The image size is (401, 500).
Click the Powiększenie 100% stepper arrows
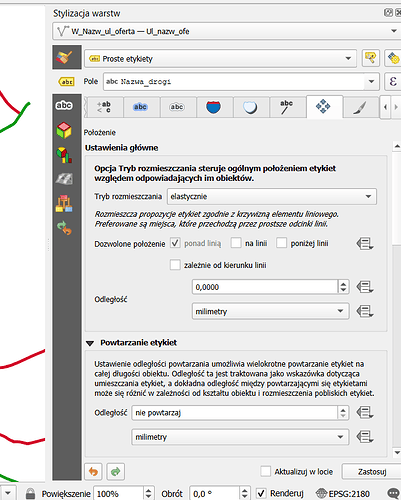click(149, 494)
